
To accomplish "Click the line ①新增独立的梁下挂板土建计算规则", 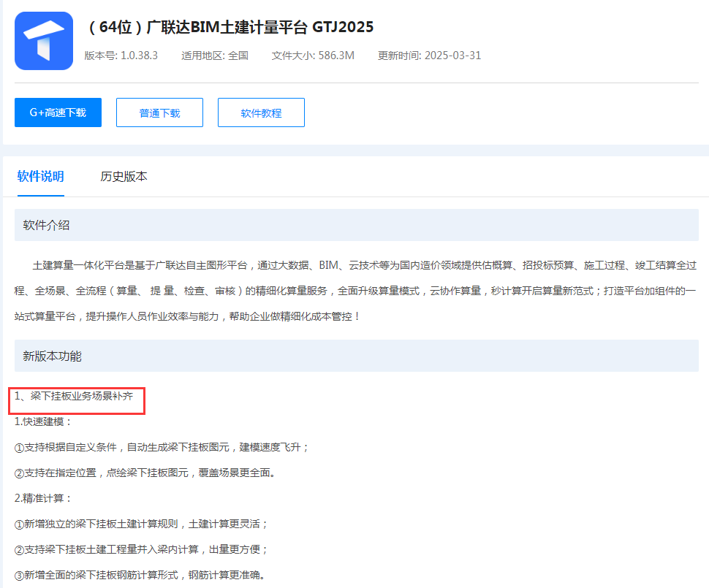I will pyautogui.click(x=142, y=524).
